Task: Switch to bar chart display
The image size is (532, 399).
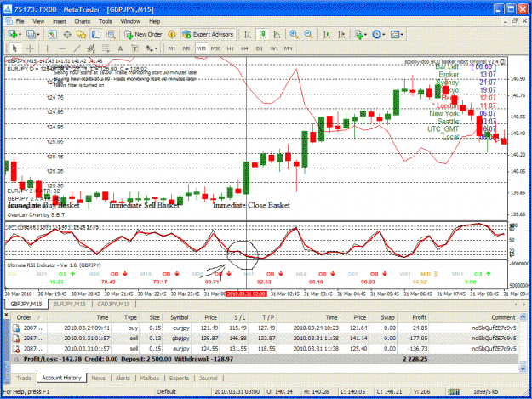Action: click(x=248, y=34)
